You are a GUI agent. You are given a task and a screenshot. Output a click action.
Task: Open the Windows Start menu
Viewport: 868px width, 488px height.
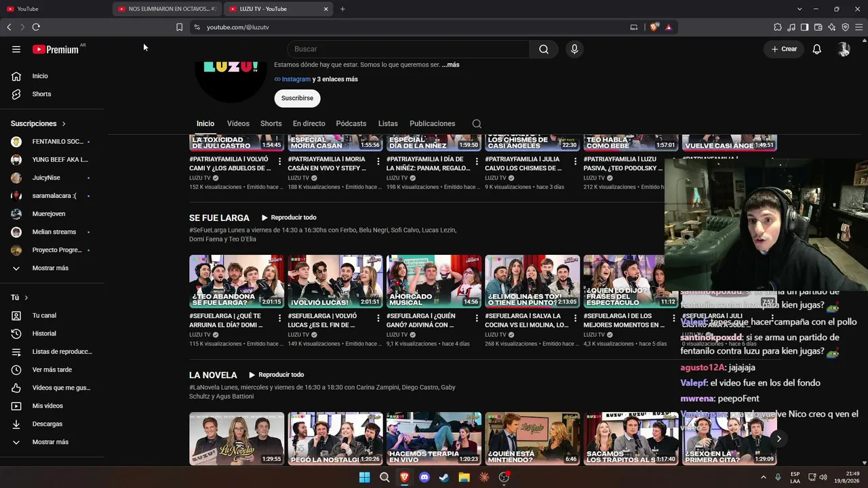[x=365, y=477]
